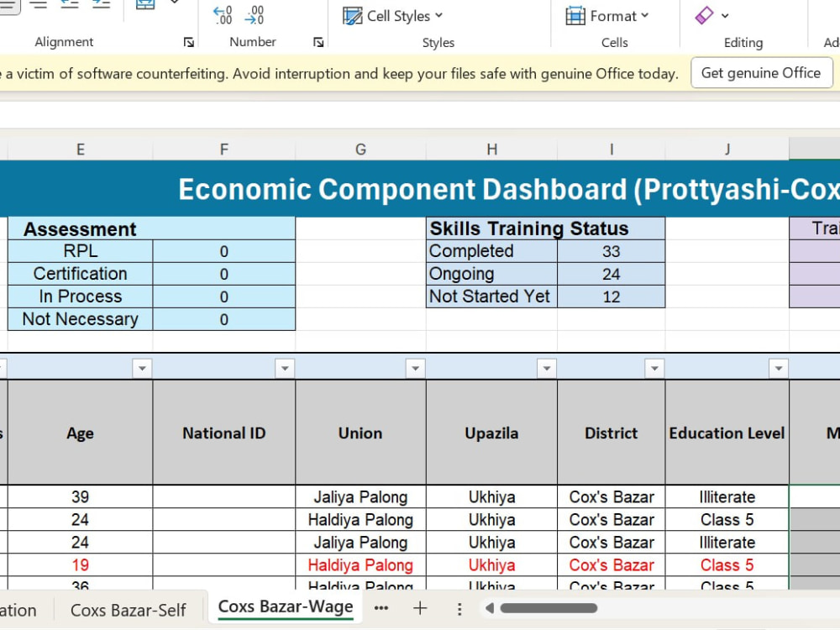Select the In Process label cell
This screenshot has height=630, width=840.
tap(81, 297)
